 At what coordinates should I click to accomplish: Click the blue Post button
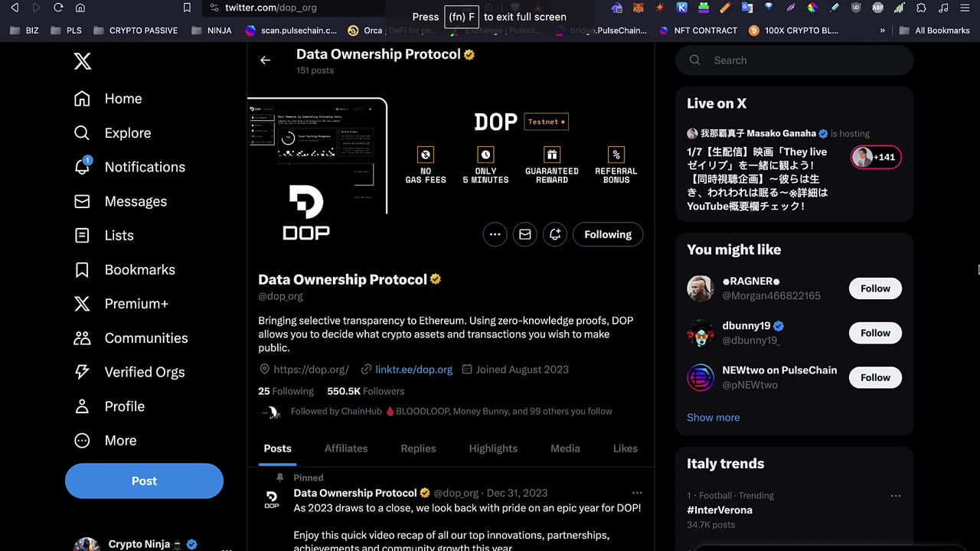(x=144, y=481)
